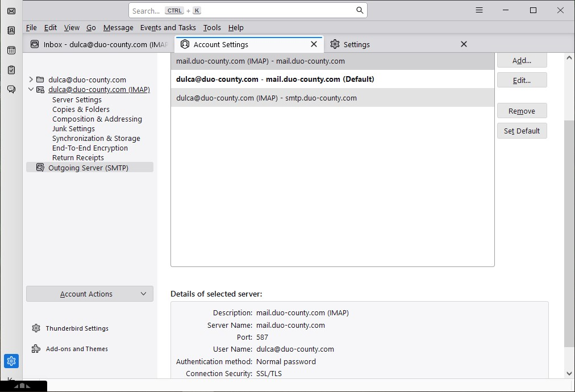Image resolution: width=575 pixels, height=392 pixels.
Task: Click the scrollbar down arrow
Action: click(569, 373)
